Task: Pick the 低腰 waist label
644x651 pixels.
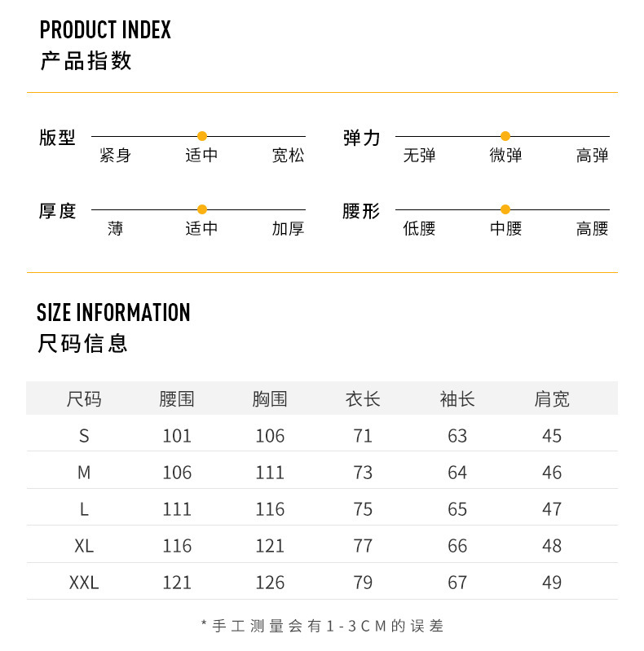Action: pyautogui.click(x=419, y=229)
